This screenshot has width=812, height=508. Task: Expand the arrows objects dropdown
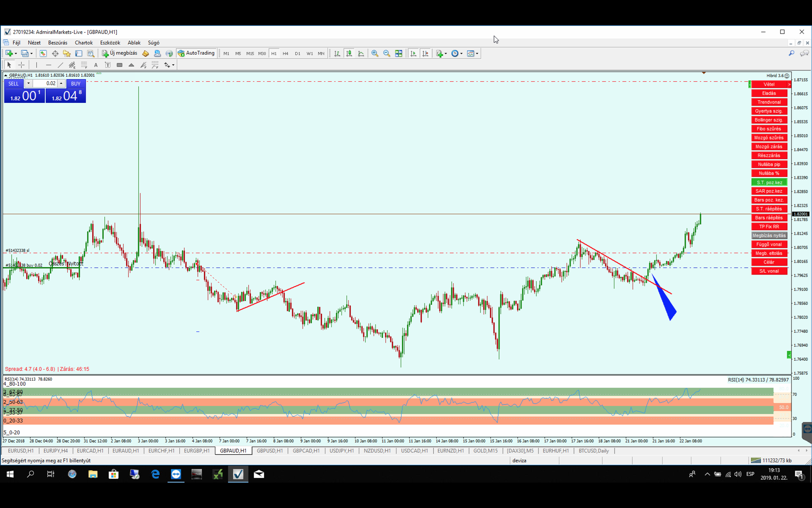point(173,65)
